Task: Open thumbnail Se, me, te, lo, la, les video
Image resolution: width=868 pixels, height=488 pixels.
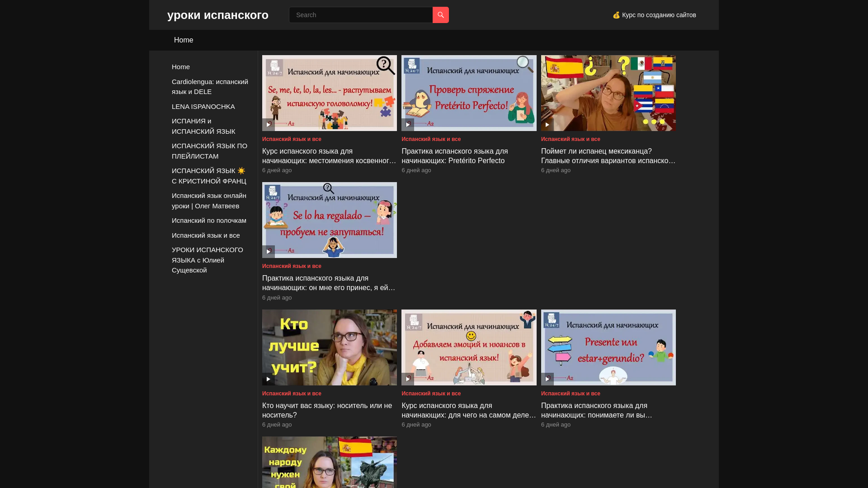Action: pos(330,93)
